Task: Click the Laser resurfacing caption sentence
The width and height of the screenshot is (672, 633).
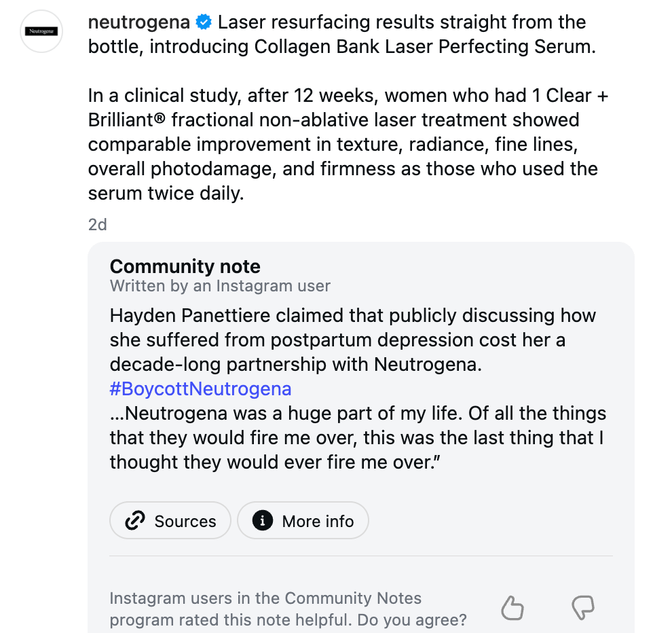Action: click(x=342, y=35)
